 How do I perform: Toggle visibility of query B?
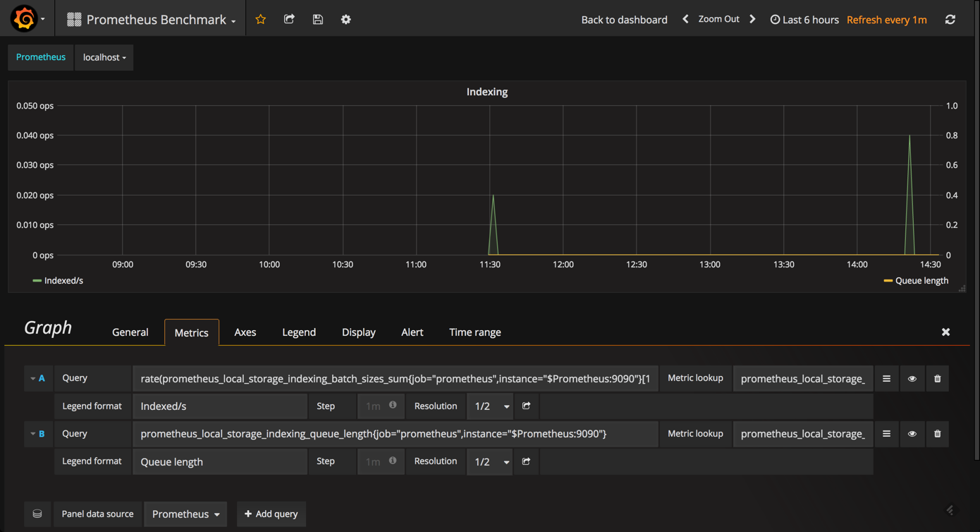[x=912, y=434]
